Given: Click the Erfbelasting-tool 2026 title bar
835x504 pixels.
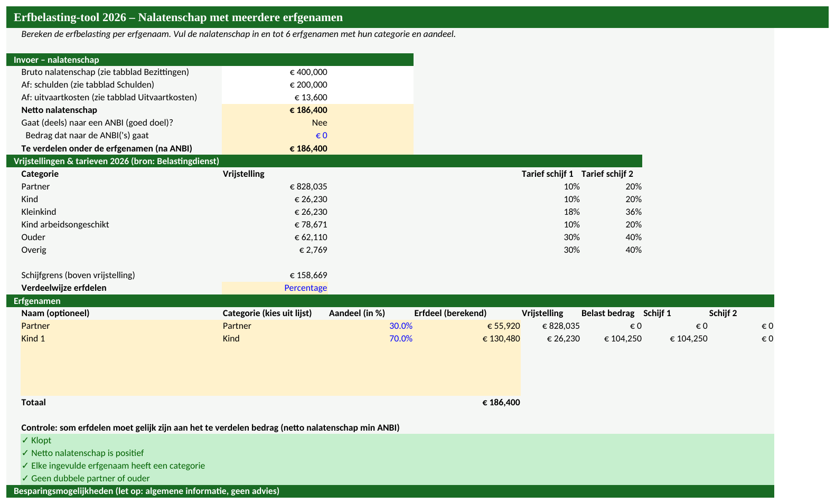Looking at the screenshot, I should point(417,17).
